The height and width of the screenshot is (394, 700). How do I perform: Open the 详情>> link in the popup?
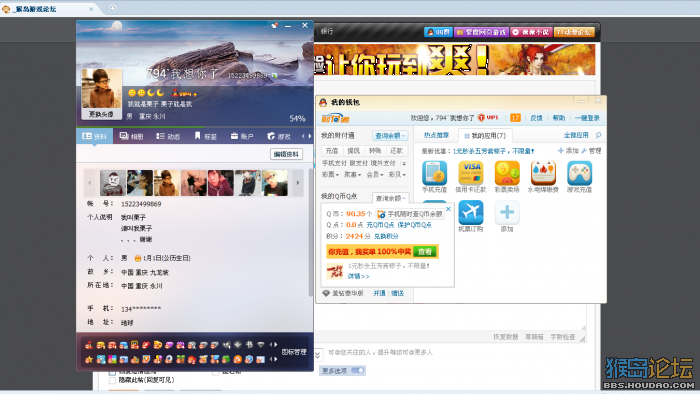358,276
